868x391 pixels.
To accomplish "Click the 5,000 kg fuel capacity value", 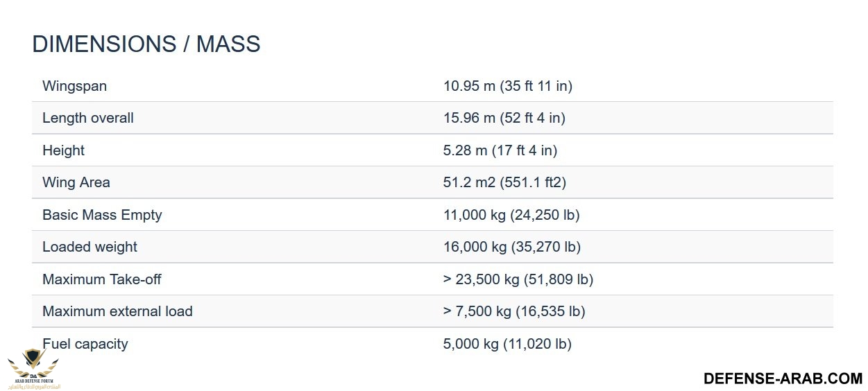I will pyautogui.click(x=507, y=344).
